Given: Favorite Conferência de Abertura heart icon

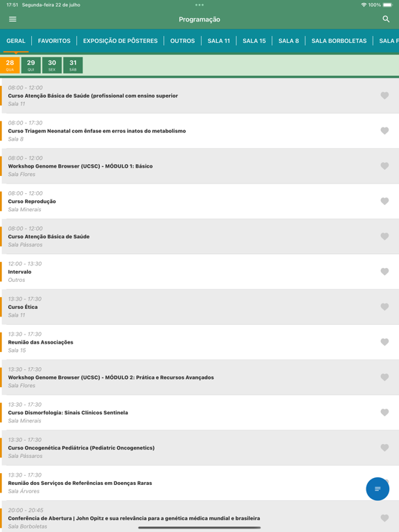Looking at the screenshot, I should point(384,518).
